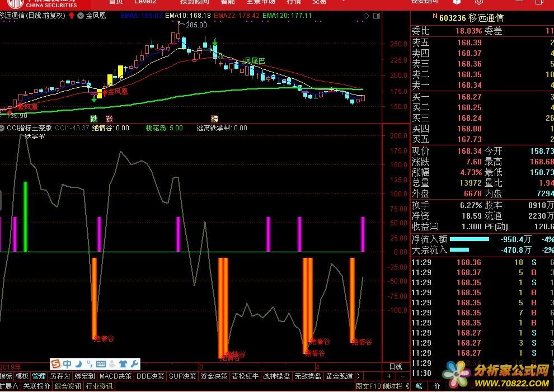The image size is (554, 392).
Task: Switch to DDE决策 indicator
Action: (150, 376)
